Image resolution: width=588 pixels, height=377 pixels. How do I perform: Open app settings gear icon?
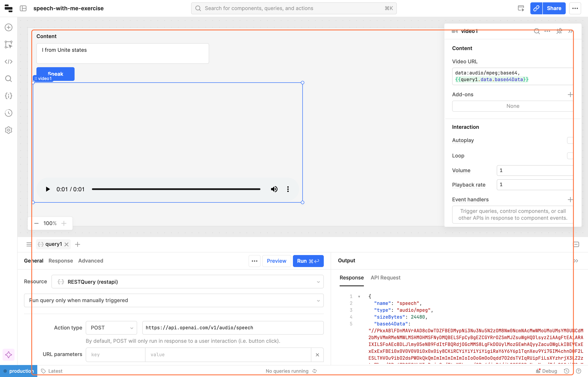pos(9,130)
